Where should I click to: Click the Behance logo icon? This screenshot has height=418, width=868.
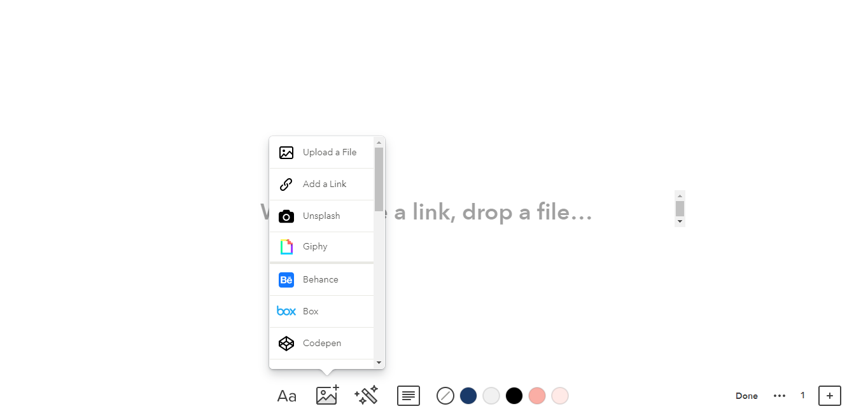click(286, 280)
